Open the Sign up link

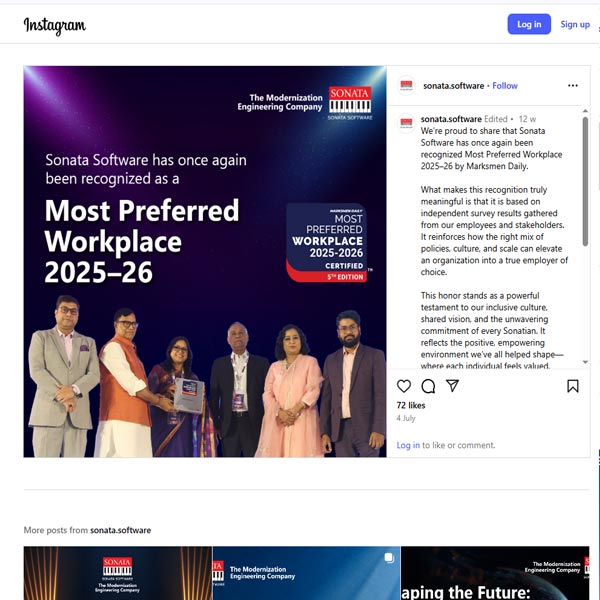tap(575, 24)
